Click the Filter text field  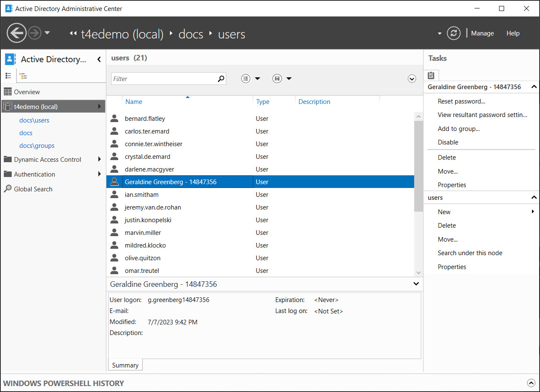tap(165, 79)
